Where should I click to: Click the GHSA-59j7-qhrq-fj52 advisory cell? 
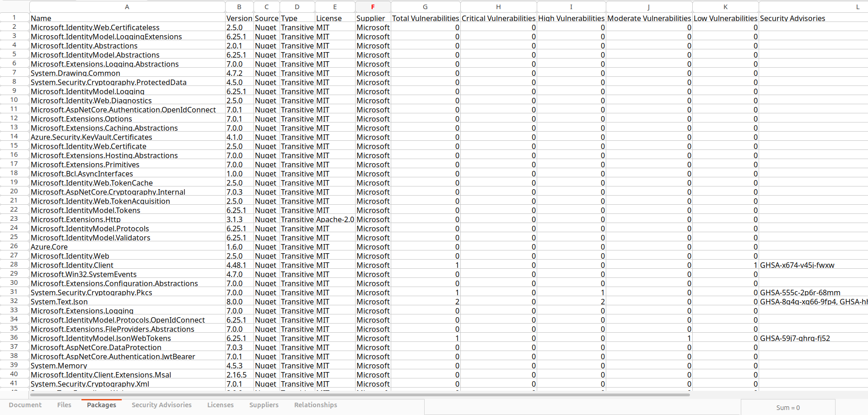click(x=794, y=338)
